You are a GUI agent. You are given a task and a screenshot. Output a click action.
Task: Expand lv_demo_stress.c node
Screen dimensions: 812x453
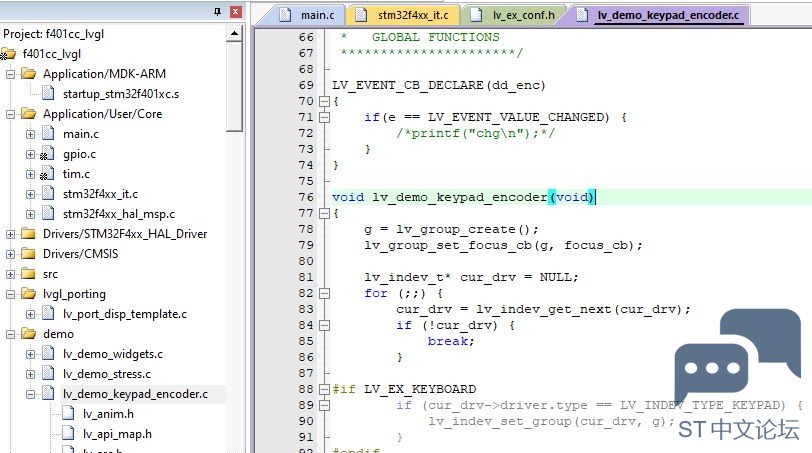coord(31,374)
